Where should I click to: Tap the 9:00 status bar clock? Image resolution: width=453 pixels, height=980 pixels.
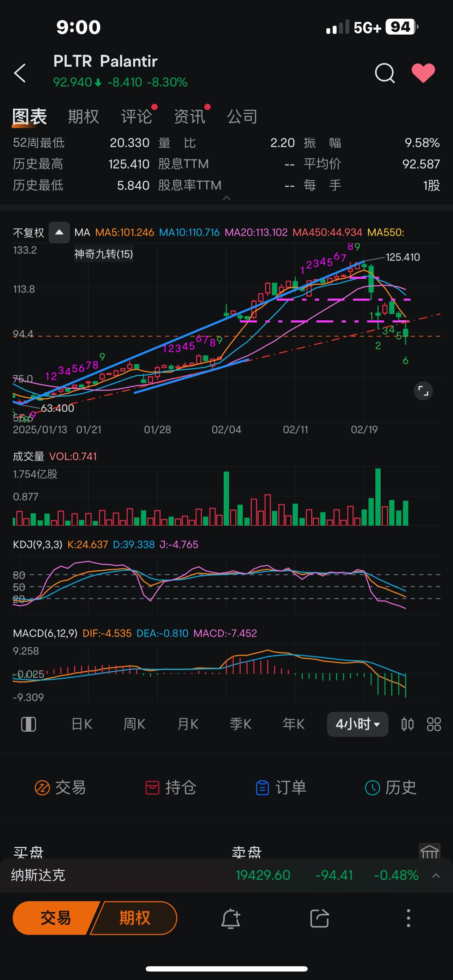pos(78,28)
